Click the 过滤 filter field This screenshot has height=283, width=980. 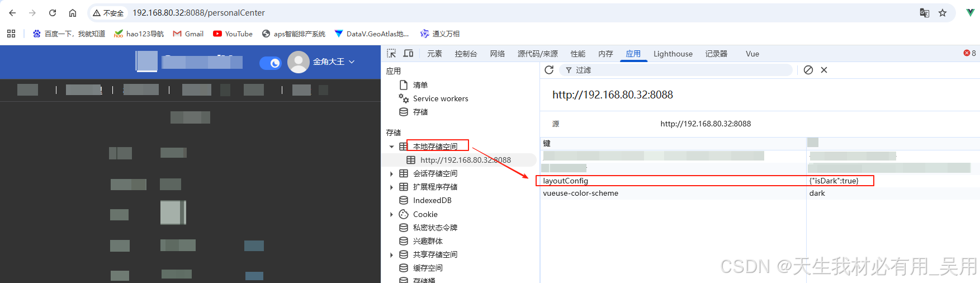tap(677, 70)
